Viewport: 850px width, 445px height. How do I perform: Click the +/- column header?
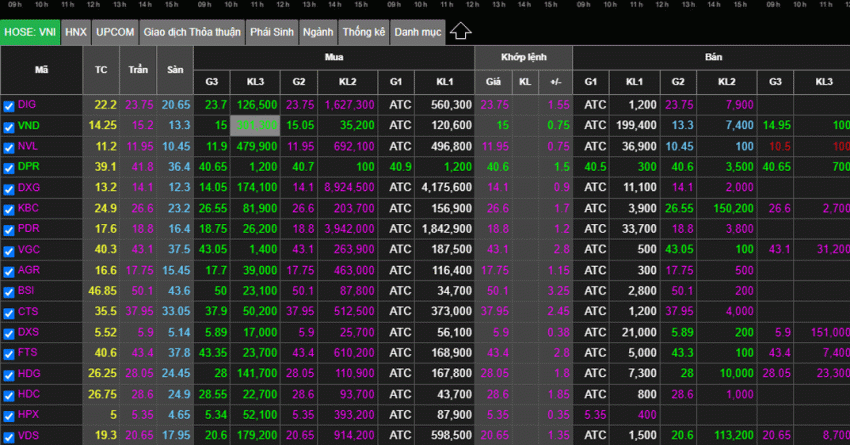click(x=556, y=82)
